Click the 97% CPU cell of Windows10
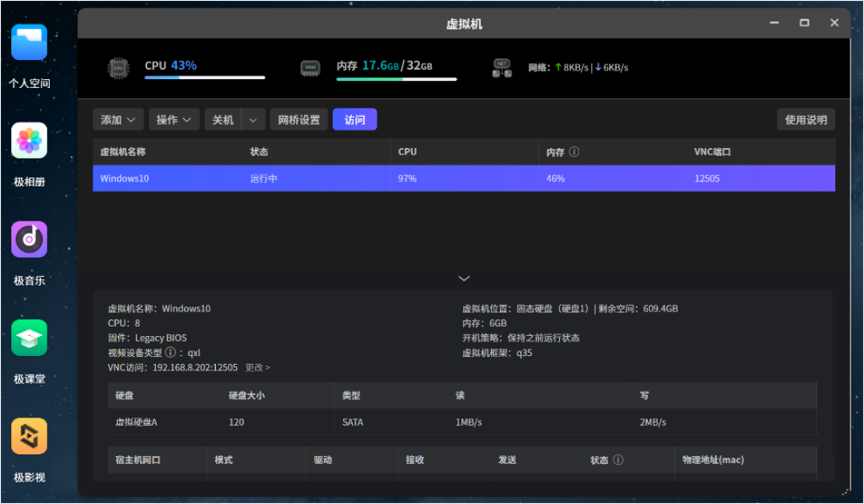 tap(407, 178)
